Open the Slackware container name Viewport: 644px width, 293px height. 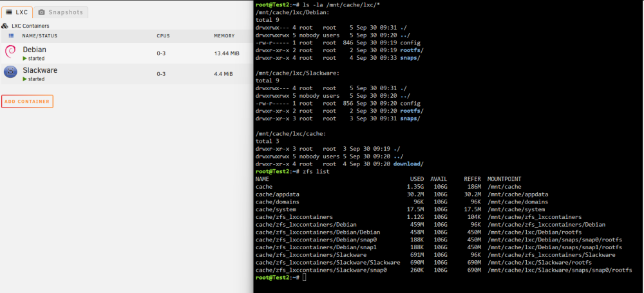(40, 70)
